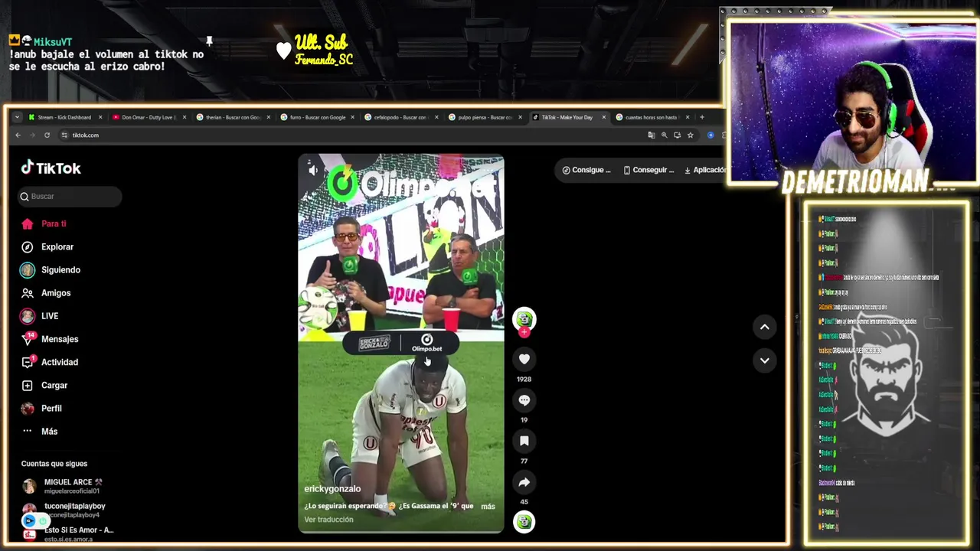Switch to pulpo piensa search tab
The height and width of the screenshot is (551, 980).
tap(485, 117)
